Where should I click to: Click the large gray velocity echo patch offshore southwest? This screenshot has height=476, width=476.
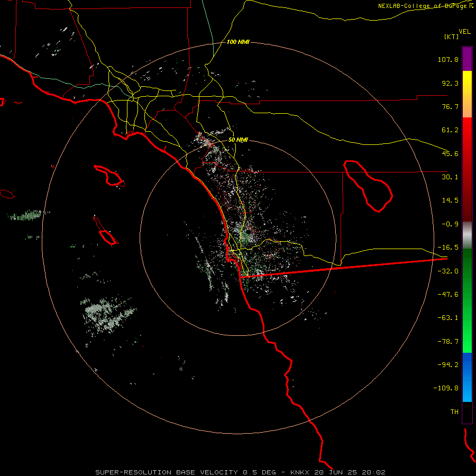[108, 316]
